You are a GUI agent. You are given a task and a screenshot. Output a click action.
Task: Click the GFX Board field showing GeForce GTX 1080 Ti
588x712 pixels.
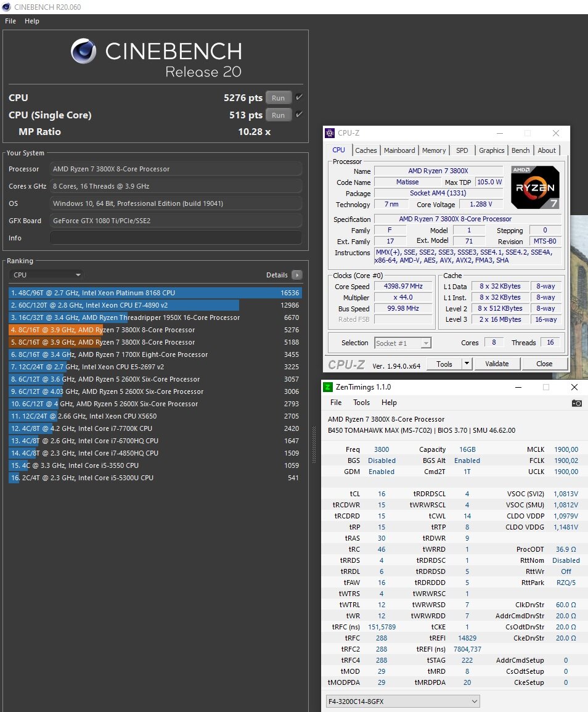[176, 220]
